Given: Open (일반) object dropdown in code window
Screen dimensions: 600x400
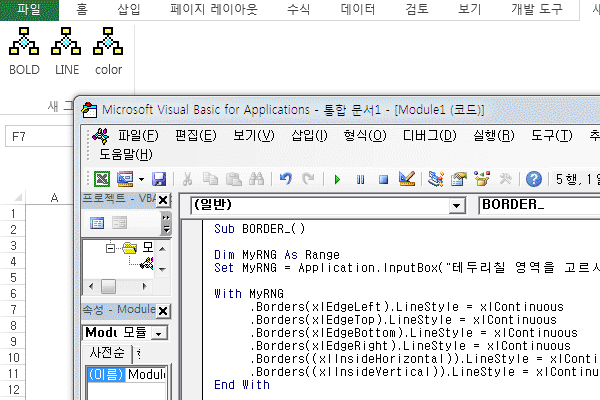Looking at the screenshot, I should [456, 206].
